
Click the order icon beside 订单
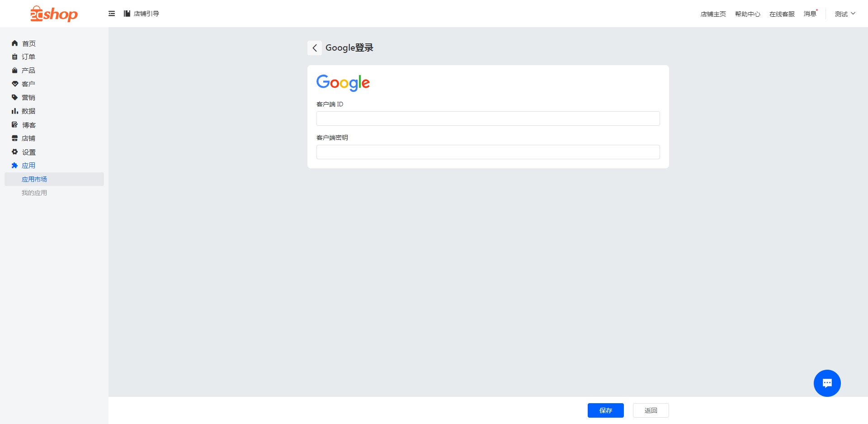click(x=14, y=57)
